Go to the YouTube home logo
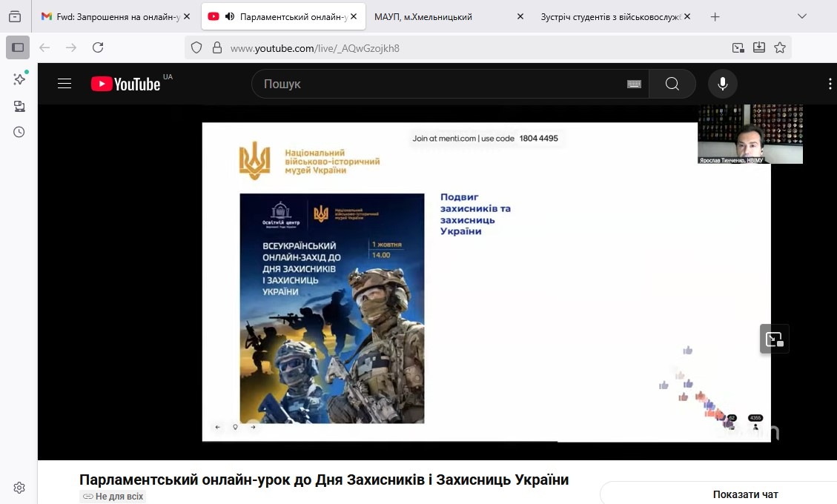The height and width of the screenshot is (504, 837). (x=126, y=84)
